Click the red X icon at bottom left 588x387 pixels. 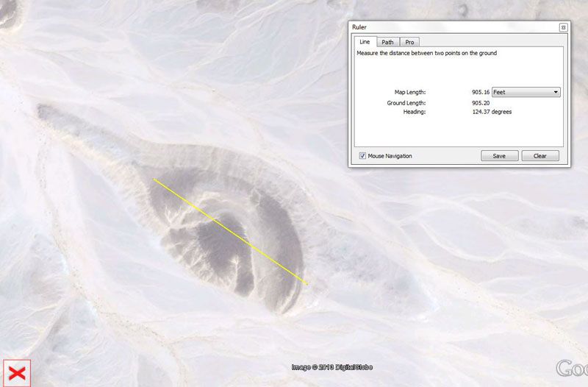click(x=17, y=374)
